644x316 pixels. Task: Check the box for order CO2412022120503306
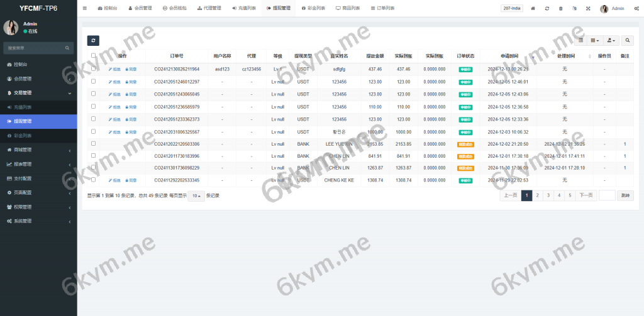(x=93, y=143)
